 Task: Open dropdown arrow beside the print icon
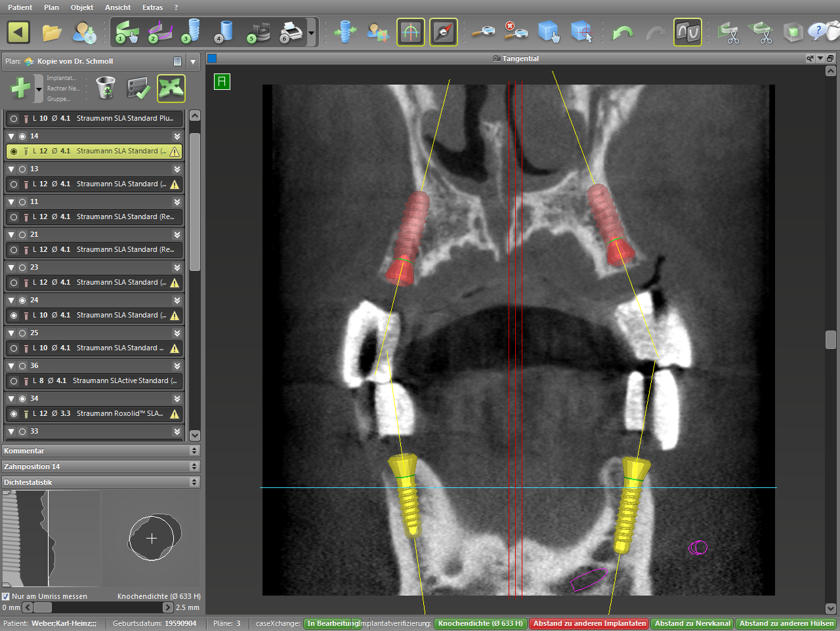(311, 33)
